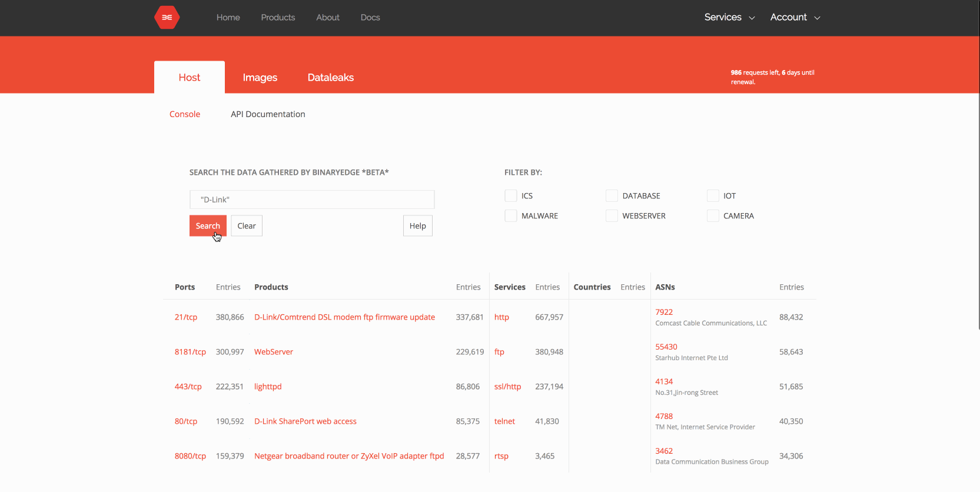This screenshot has width=980, height=492.
Task: Click the red Search button
Action: click(208, 226)
